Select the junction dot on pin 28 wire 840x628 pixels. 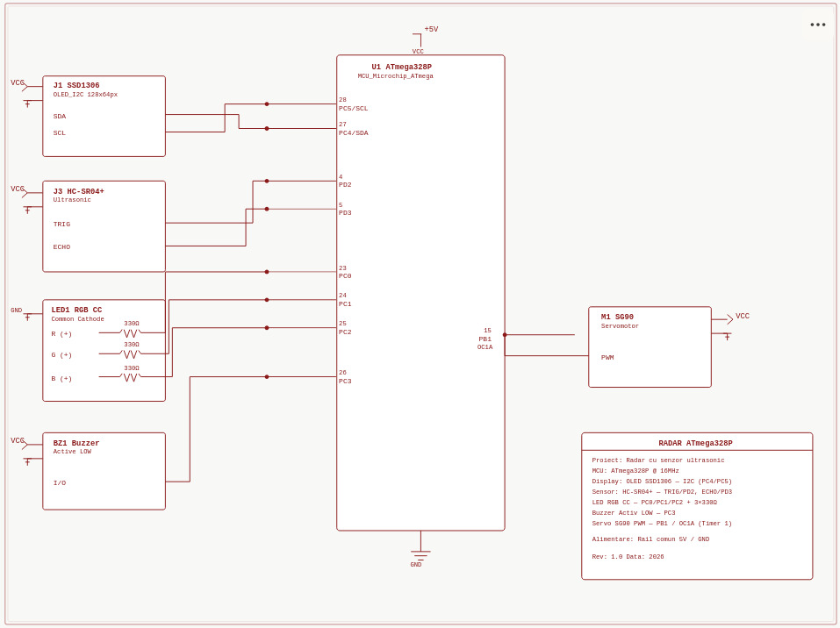coord(267,103)
